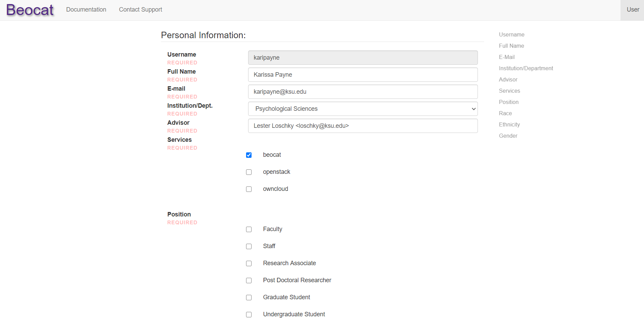Check the Graduate Student option

[x=249, y=298]
